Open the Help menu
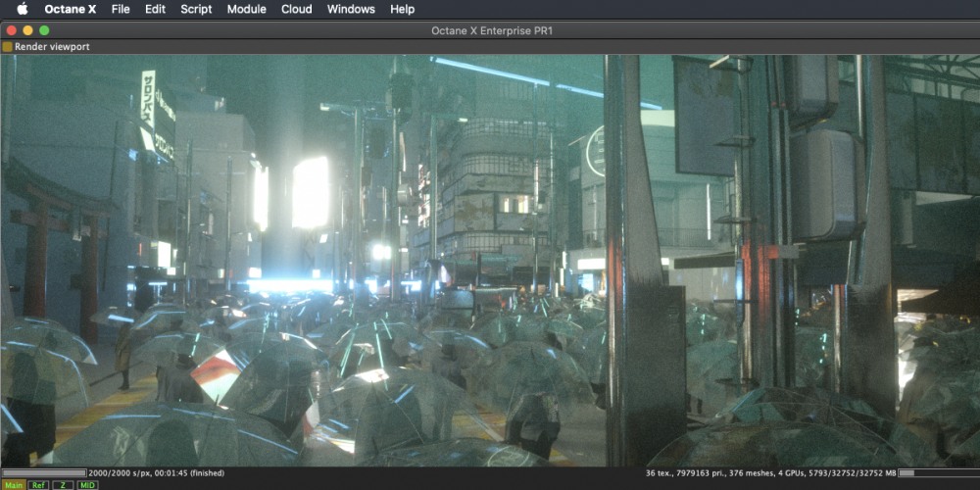The image size is (980, 490). [402, 9]
